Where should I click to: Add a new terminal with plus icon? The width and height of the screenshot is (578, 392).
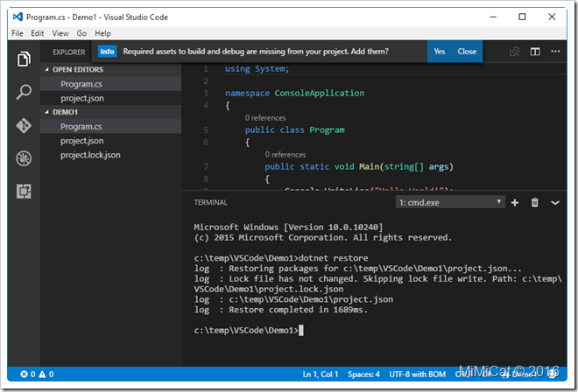pyautogui.click(x=515, y=203)
